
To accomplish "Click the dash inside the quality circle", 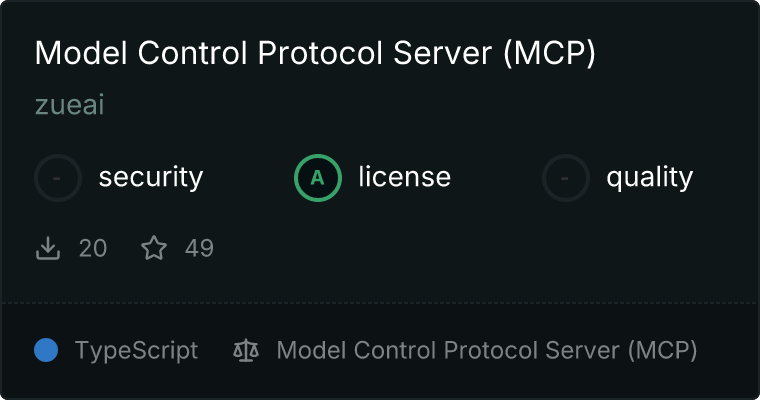I will tap(565, 178).
